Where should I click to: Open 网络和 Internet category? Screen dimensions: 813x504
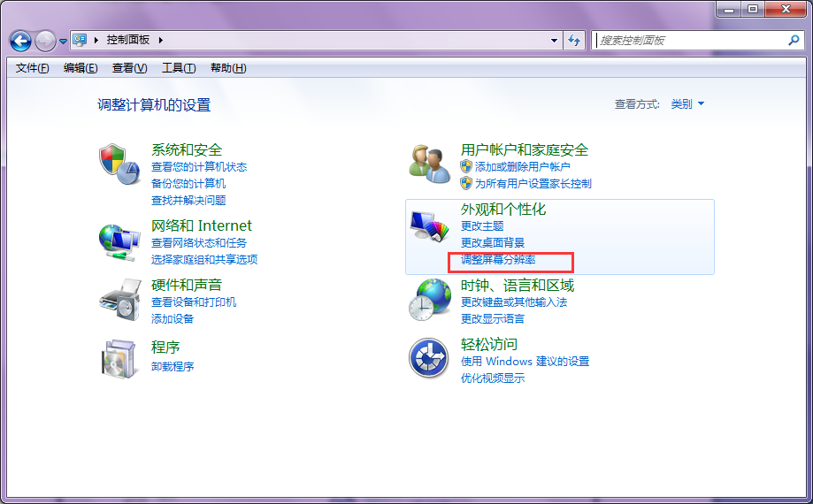click(201, 225)
